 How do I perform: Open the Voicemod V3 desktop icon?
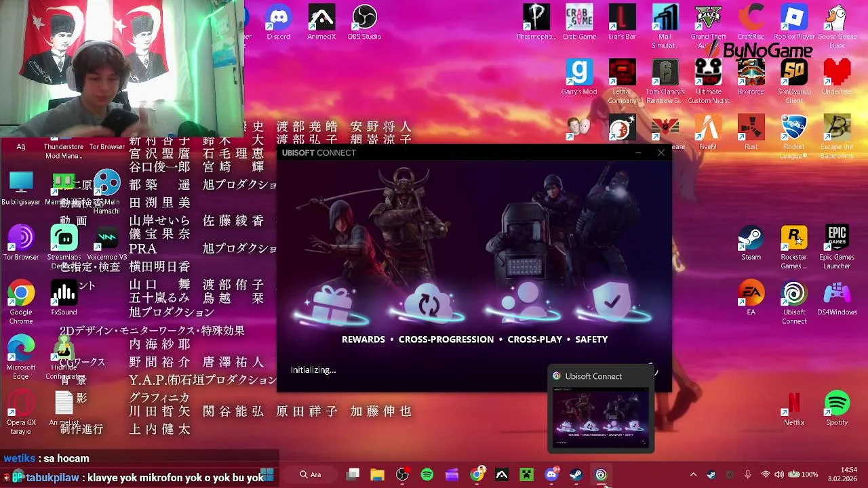pos(106,243)
